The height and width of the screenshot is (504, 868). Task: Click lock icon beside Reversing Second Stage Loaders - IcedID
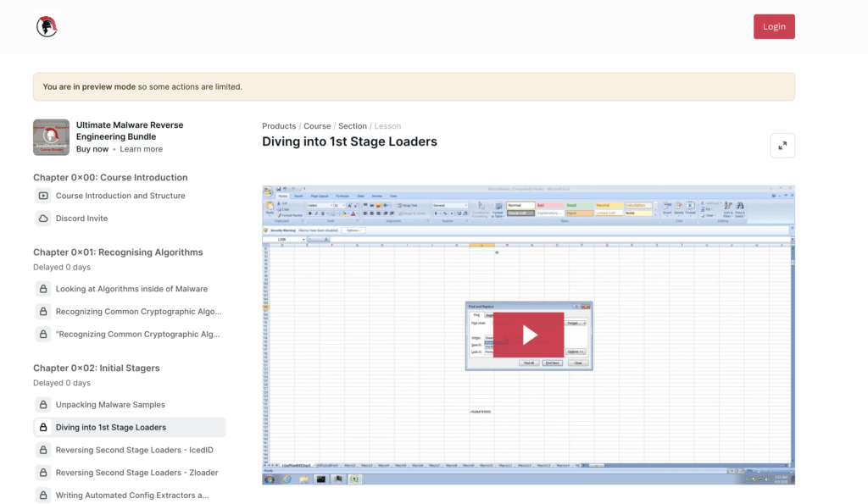[x=43, y=450]
